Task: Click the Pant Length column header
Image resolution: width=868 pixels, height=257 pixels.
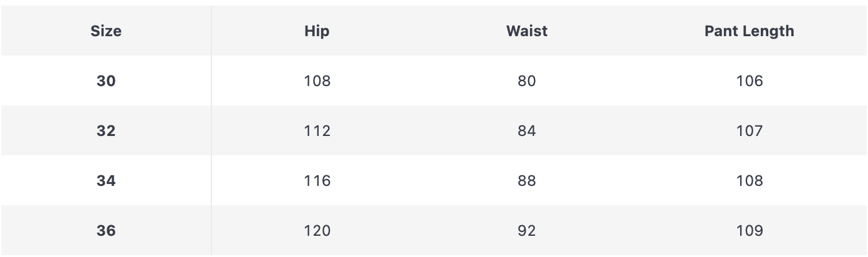Action: 749,31
